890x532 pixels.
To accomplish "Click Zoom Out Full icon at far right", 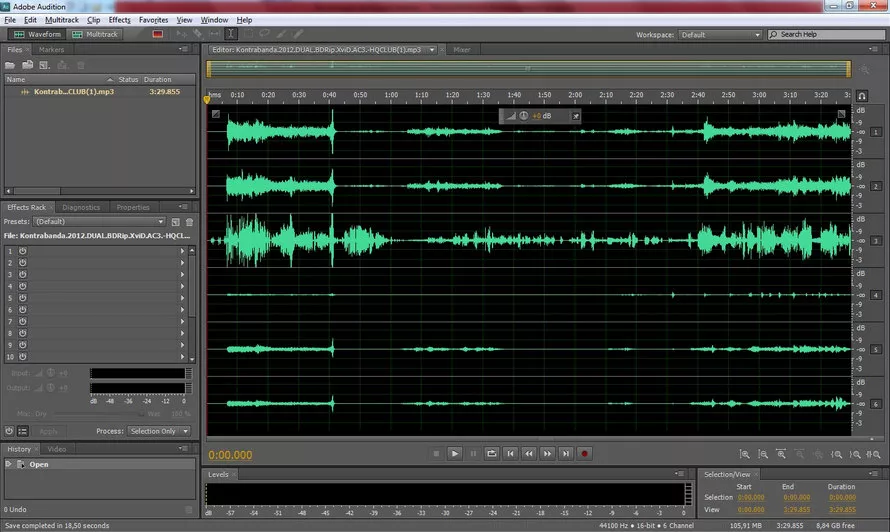I will click(874, 454).
